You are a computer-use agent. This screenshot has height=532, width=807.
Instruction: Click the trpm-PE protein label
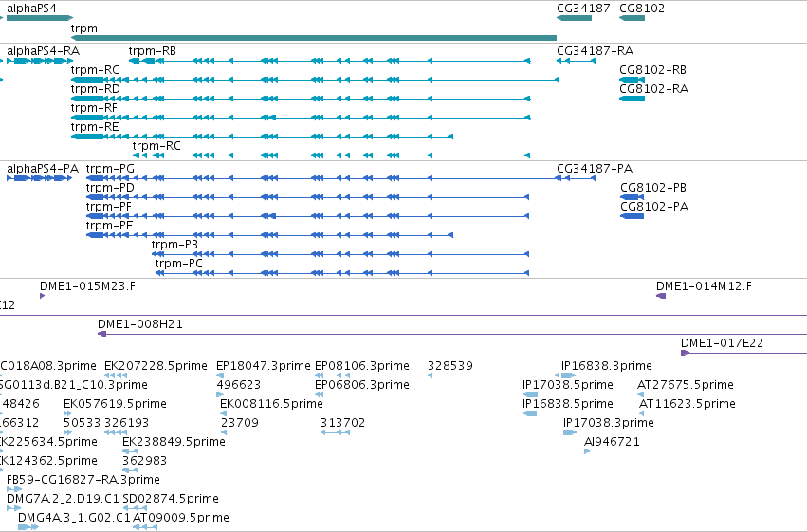tap(110, 226)
